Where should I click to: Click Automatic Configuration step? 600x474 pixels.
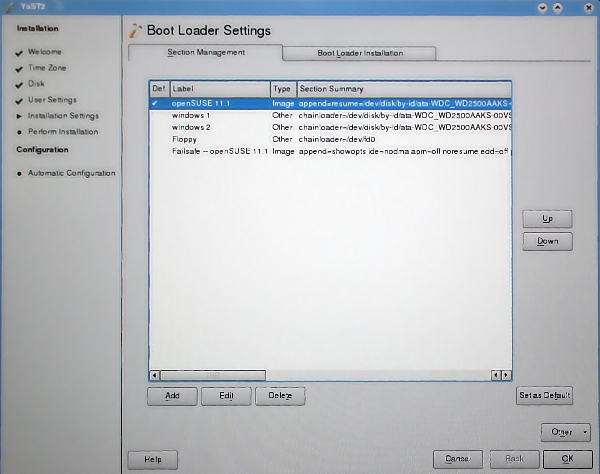coord(71,173)
